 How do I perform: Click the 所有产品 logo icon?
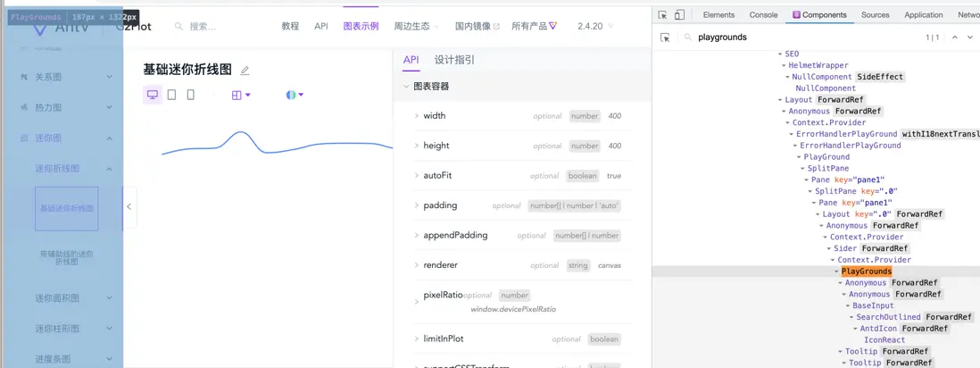coord(552,26)
